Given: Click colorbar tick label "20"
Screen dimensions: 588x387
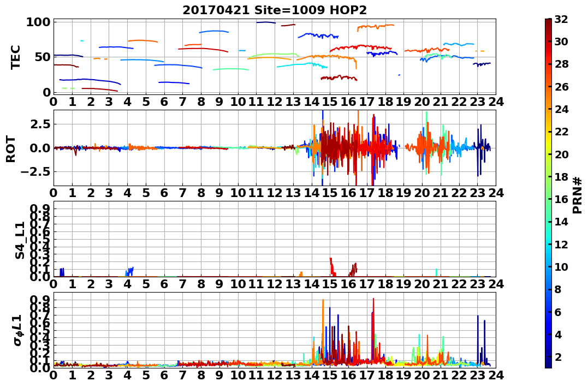Looking at the screenshot, I should [x=561, y=154].
